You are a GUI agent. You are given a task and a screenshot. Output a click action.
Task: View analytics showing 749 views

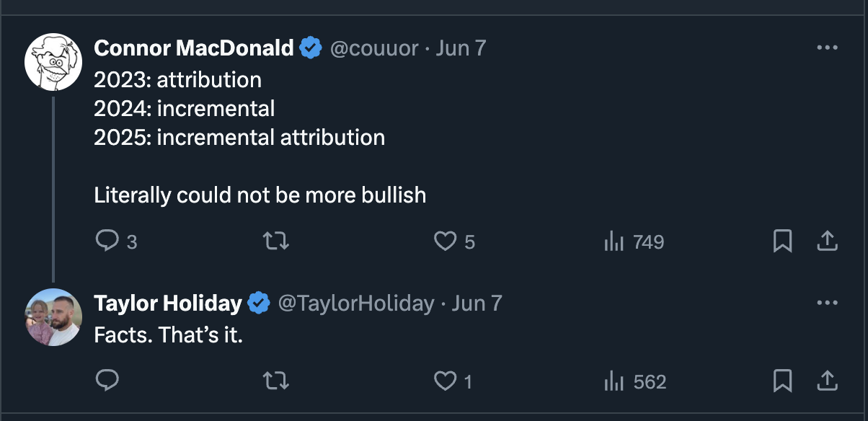633,242
